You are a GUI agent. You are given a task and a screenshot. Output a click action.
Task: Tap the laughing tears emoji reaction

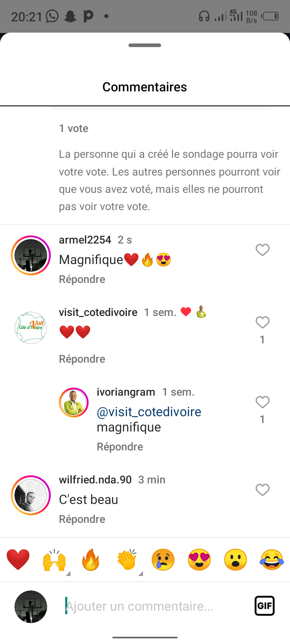pyautogui.click(x=272, y=559)
